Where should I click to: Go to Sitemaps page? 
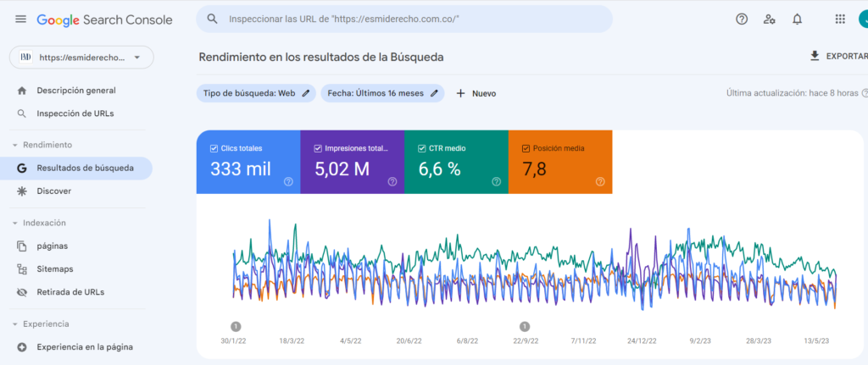click(x=54, y=268)
